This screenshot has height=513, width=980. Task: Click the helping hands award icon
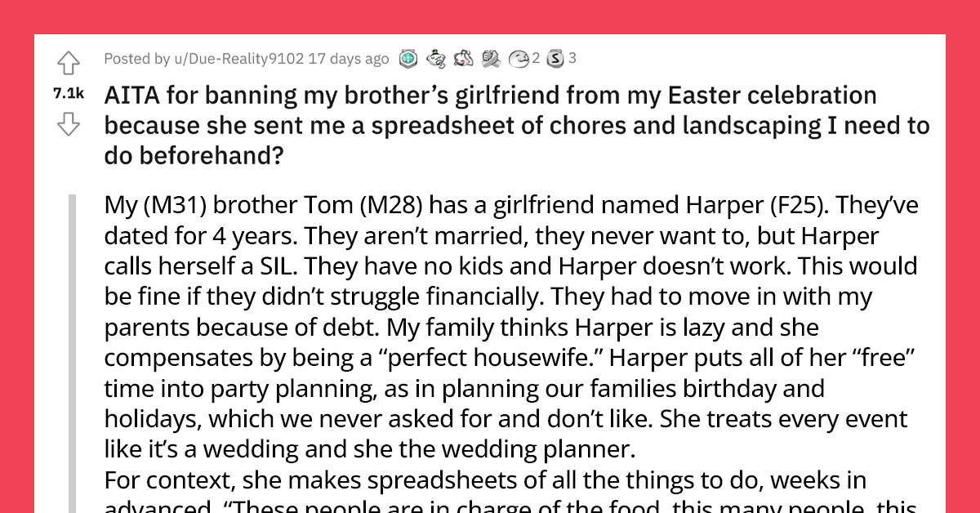(491, 59)
